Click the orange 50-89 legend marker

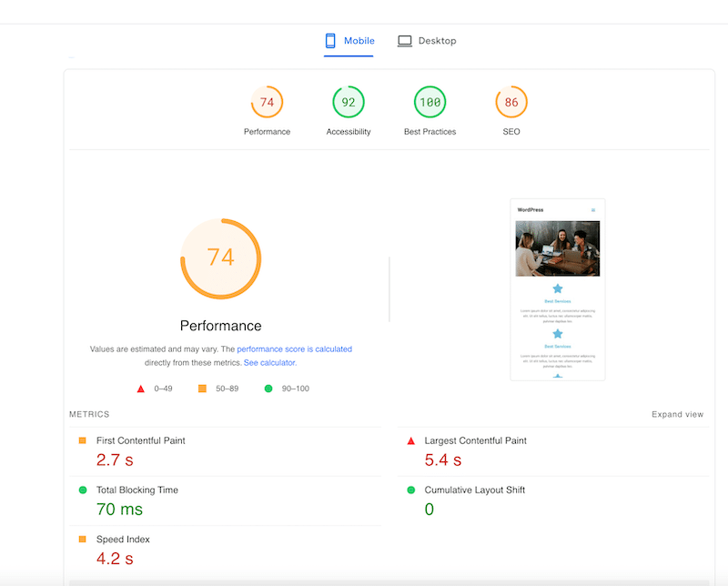202,388
